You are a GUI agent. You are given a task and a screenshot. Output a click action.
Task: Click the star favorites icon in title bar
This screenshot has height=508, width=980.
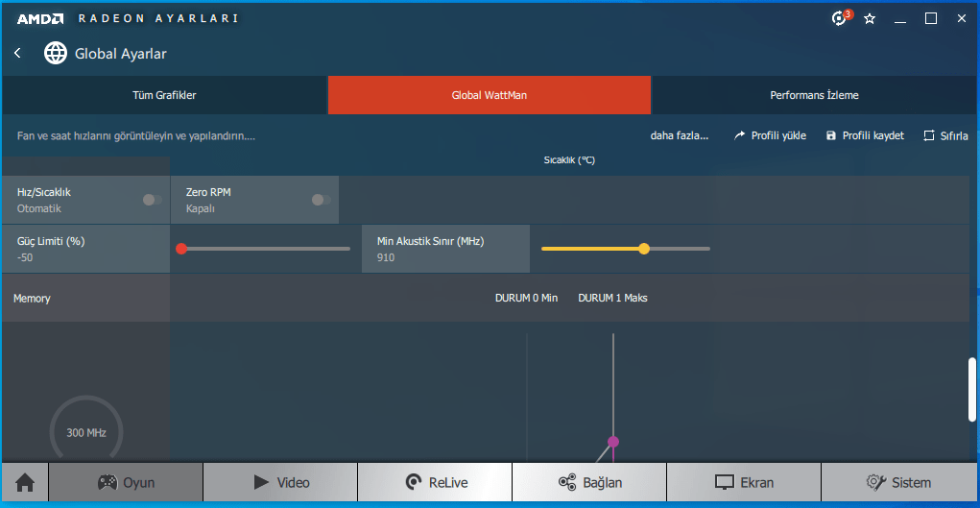pos(870,19)
